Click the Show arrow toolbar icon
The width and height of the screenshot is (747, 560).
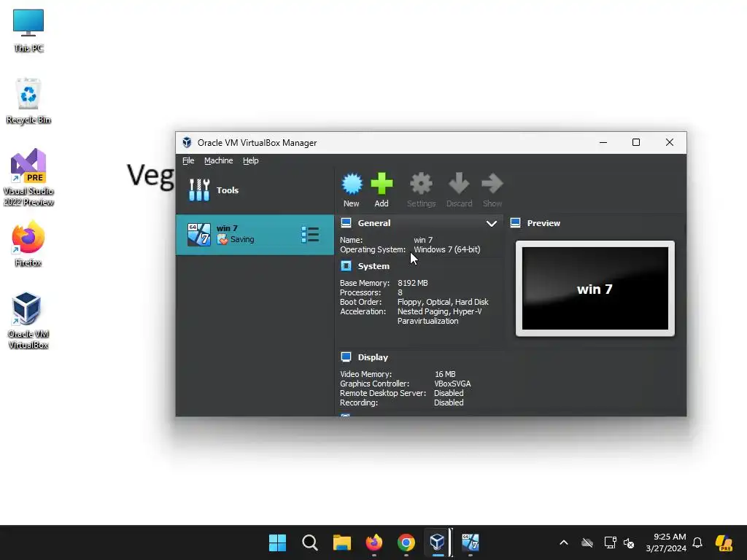coord(492,184)
